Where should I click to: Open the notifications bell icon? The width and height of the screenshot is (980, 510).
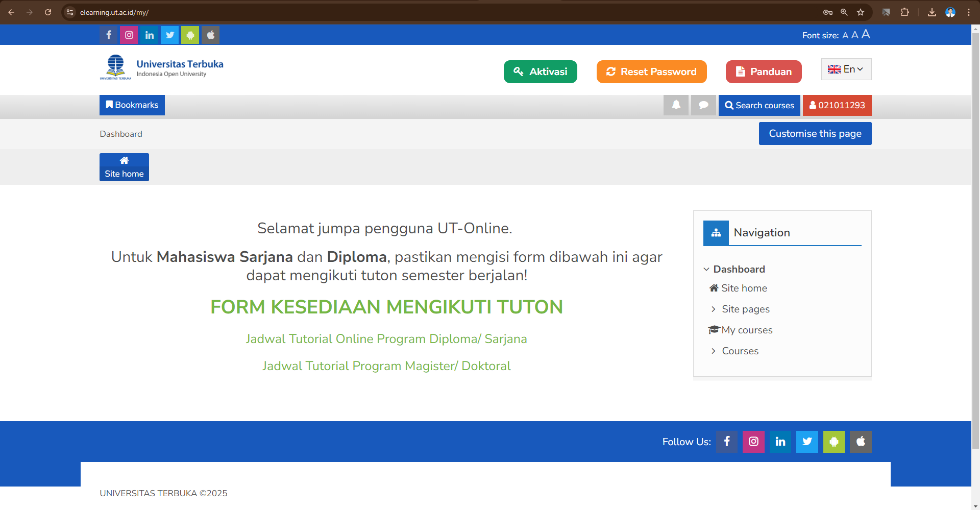click(676, 105)
